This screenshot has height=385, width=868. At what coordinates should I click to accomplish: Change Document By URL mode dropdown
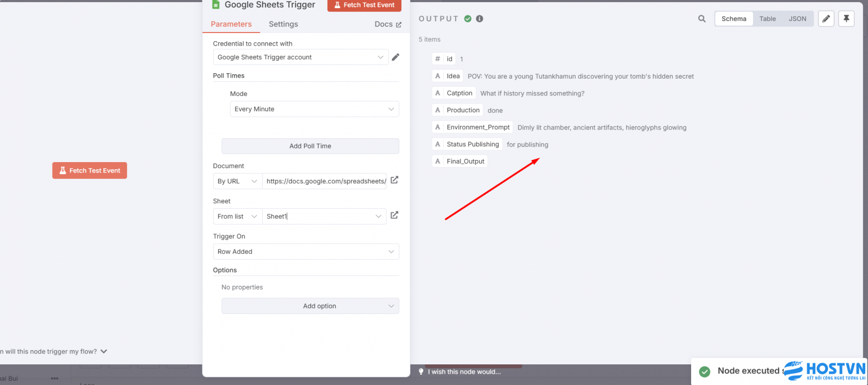238,181
